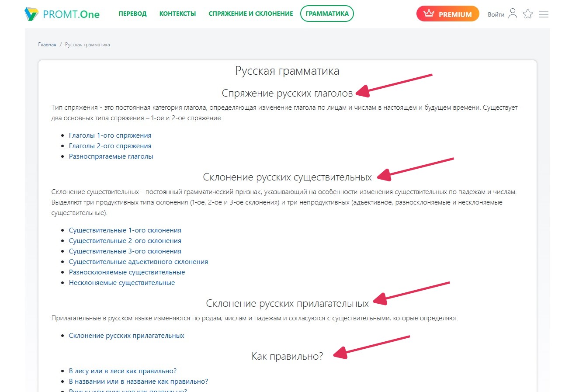Click the PROMT.One logo
The width and height of the screenshot is (579, 392).
click(x=62, y=14)
